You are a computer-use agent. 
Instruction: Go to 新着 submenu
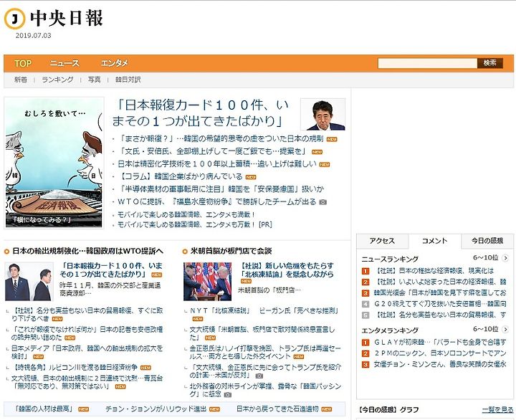pos(21,80)
